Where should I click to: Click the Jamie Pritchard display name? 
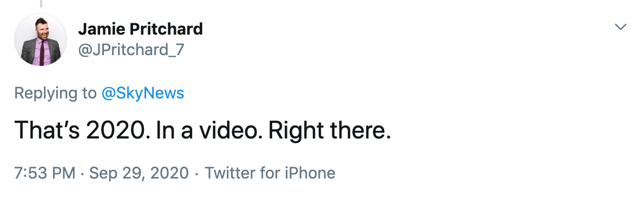point(140,29)
